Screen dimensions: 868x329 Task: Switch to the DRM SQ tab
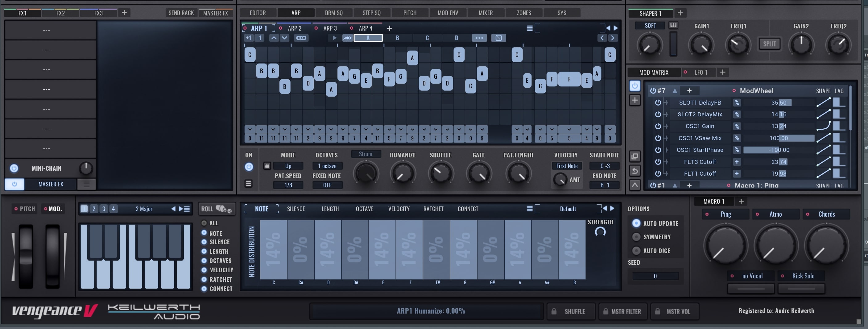click(333, 13)
